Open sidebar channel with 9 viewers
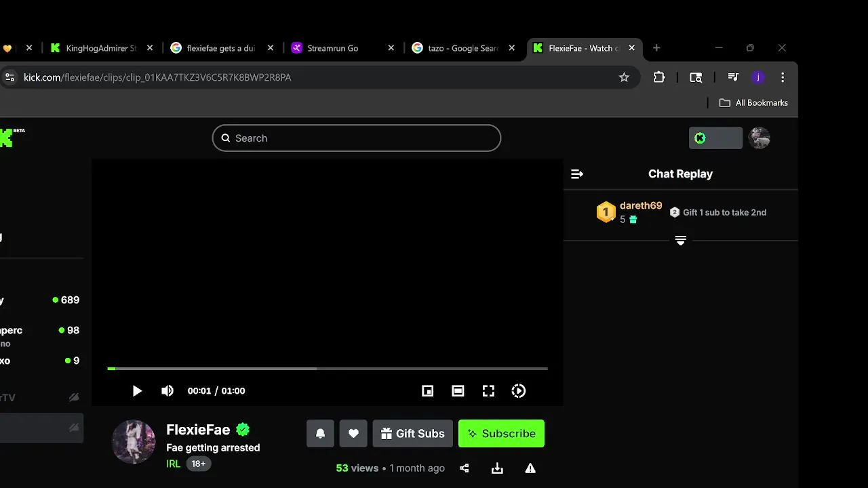The height and width of the screenshot is (488, 868). click(41, 361)
